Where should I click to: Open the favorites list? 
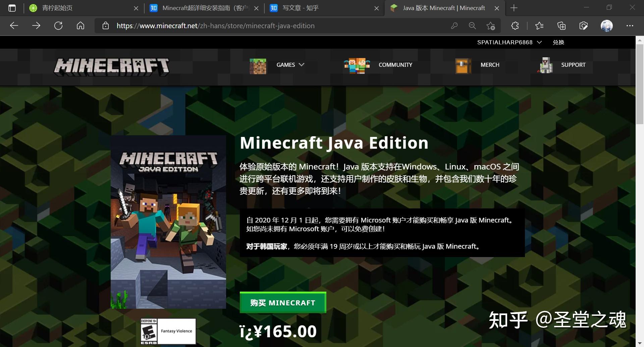(x=539, y=26)
